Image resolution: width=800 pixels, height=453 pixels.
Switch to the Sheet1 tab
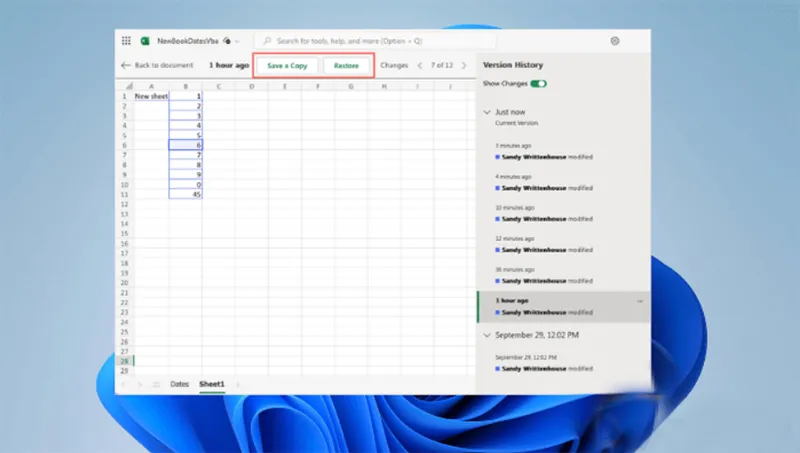212,384
